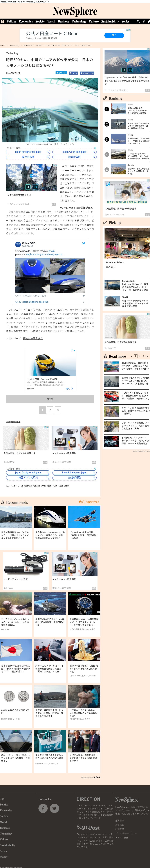Open the Technology menu item in the nav bar
Viewport: 150px width, 868px height.
click(x=79, y=21)
